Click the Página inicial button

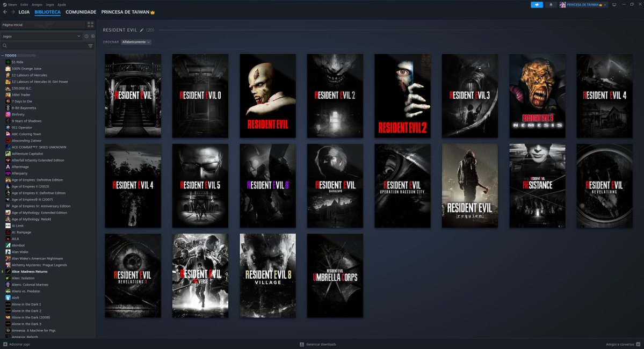tap(43, 25)
